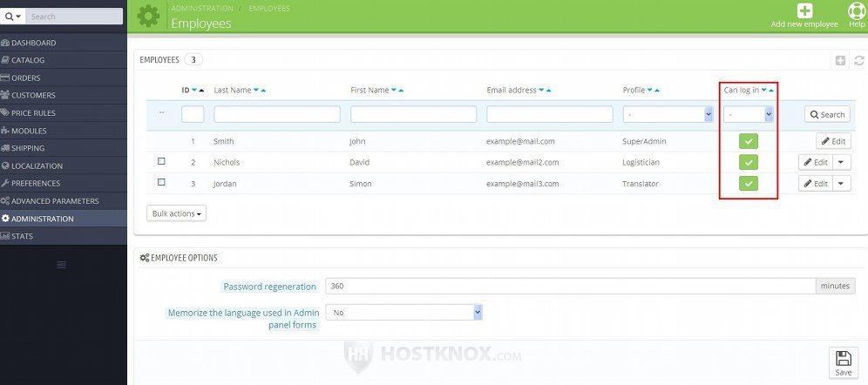Image resolution: width=868 pixels, height=385 pixels.
Task: Sort First Name descending
Action: [x=394, y=91]
